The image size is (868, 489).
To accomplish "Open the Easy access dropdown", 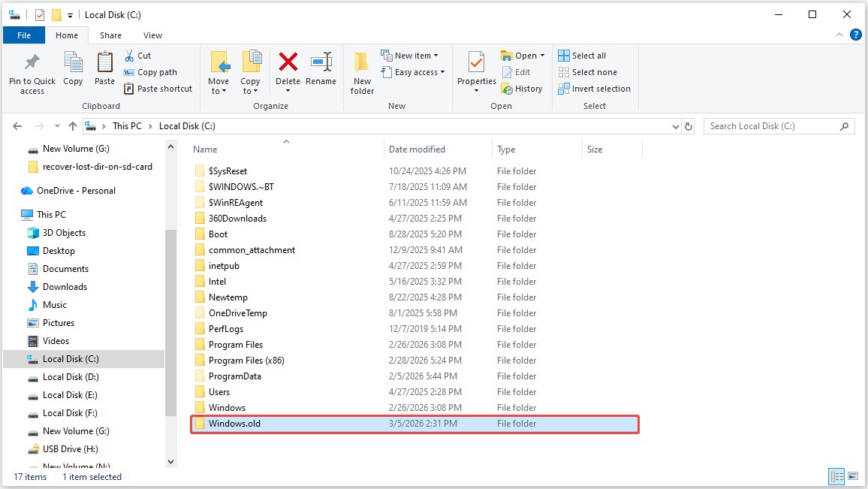I will [413, 72].
